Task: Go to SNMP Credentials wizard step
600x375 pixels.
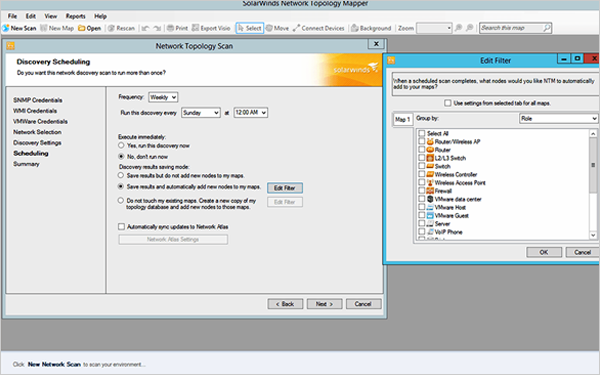Action: click(x=38, y=100)
